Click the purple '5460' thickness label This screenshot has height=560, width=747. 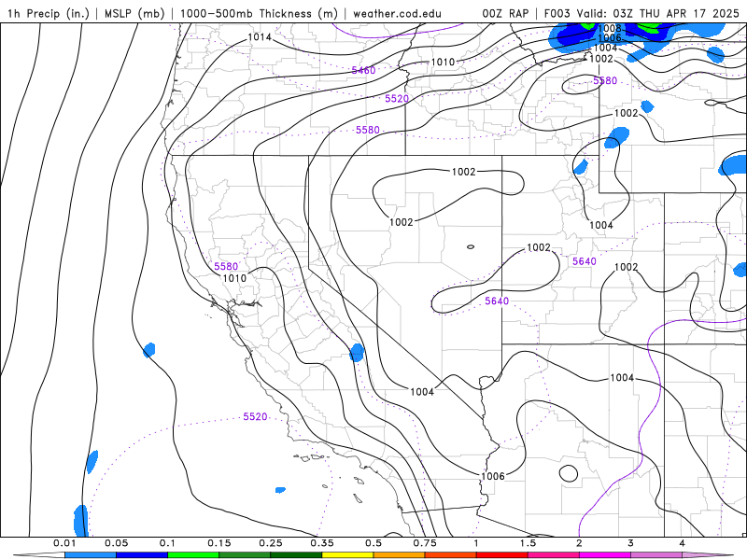tap(363, 71)
